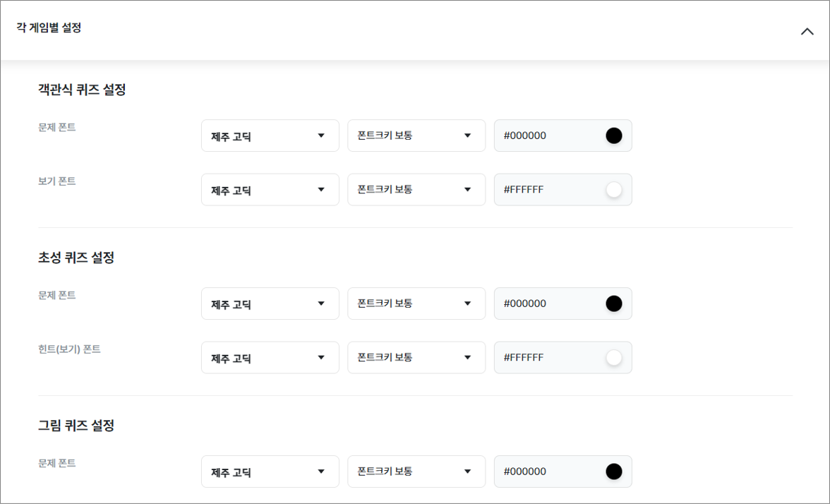Click white swatch for 객관식 보기 폰트
The width and height of the screenshot is (830, 504).
point(614,190)
